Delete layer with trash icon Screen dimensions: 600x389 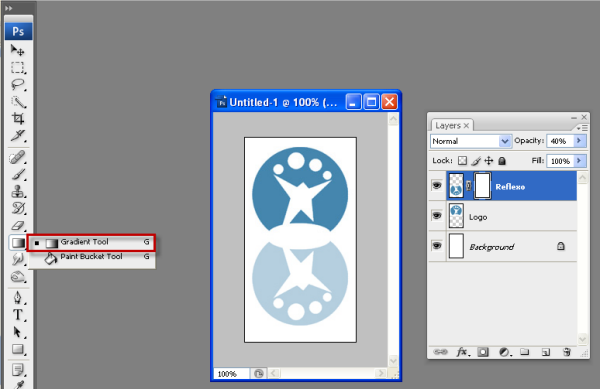coord(567,352)
